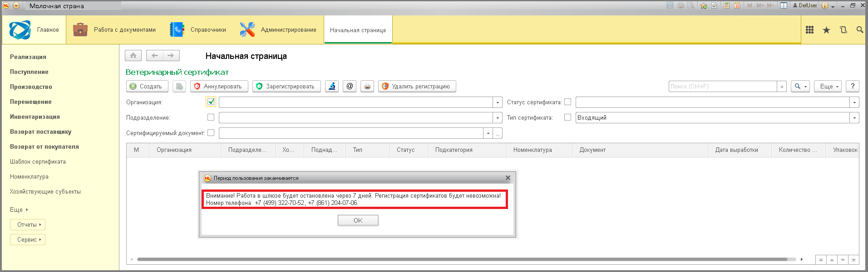Screen dimensions: 868x272
Task: Jump to the last list row arrow
Action: coord(853,260)
